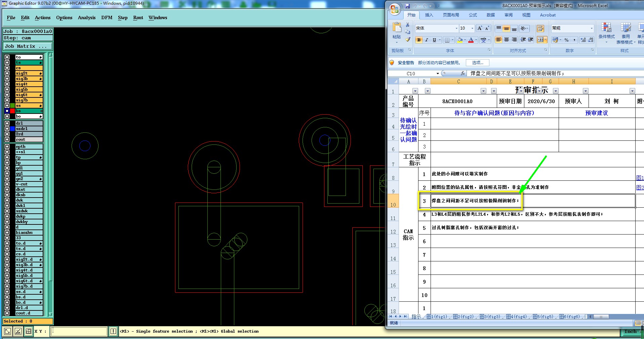Toggle checkbox for layer 'v-cut'
Viewport: 644px width, 339px height.
tap(7, 184)
